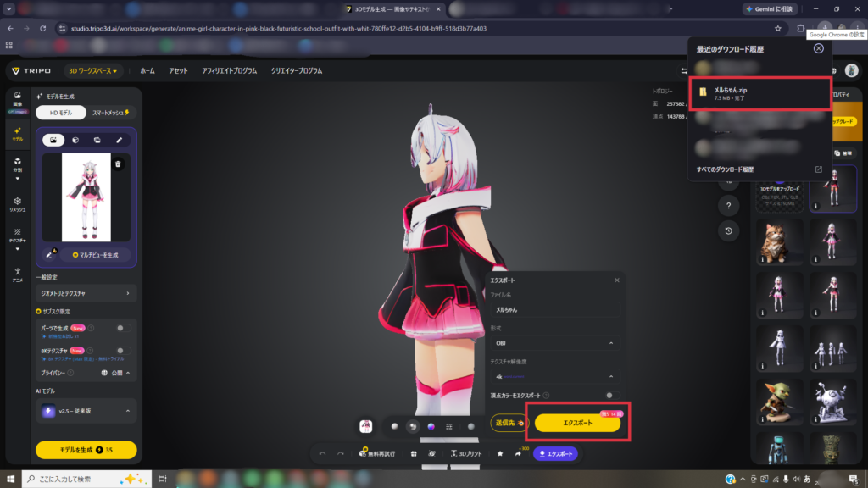The height and width of the screenshot is (488, 868).
Task: Open the テクスチャ解像度 4k dropdown
Action: [554, 376]
